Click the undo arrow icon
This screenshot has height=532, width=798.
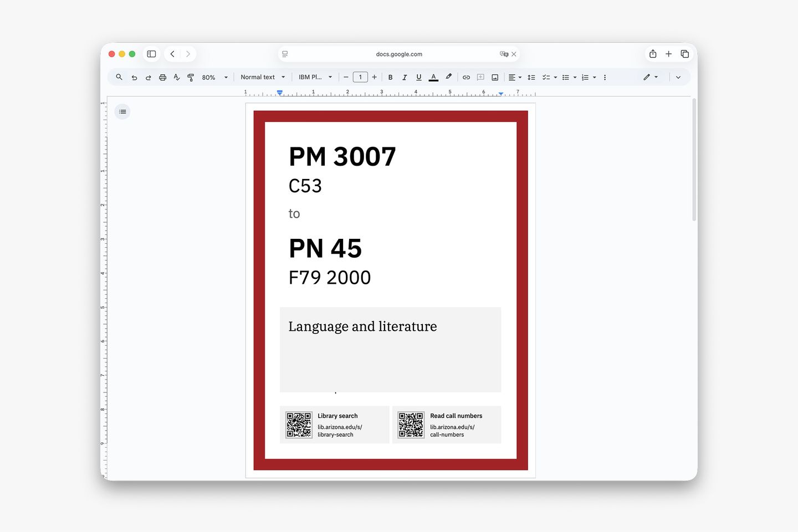(x=134, y=78)
